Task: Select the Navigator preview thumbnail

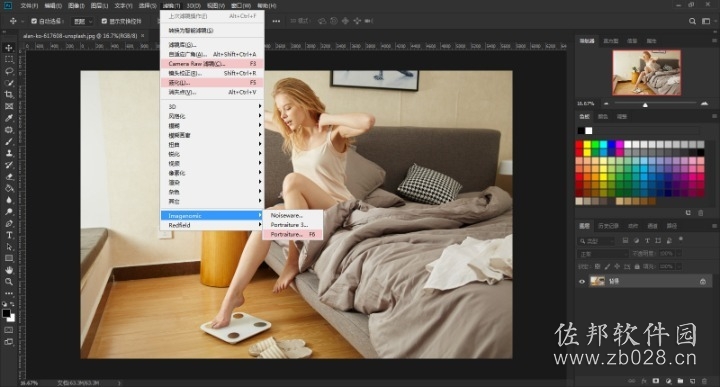Action: tap(647, 72)
